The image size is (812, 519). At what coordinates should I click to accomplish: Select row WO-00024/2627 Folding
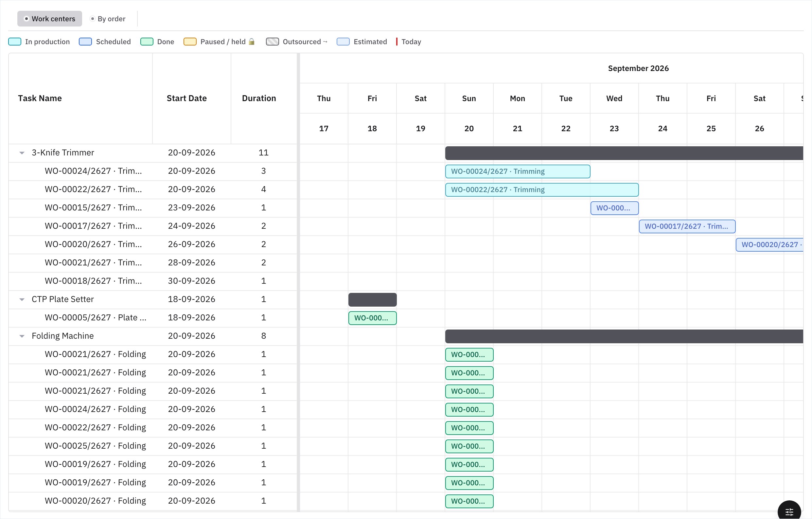coord(153,409)
